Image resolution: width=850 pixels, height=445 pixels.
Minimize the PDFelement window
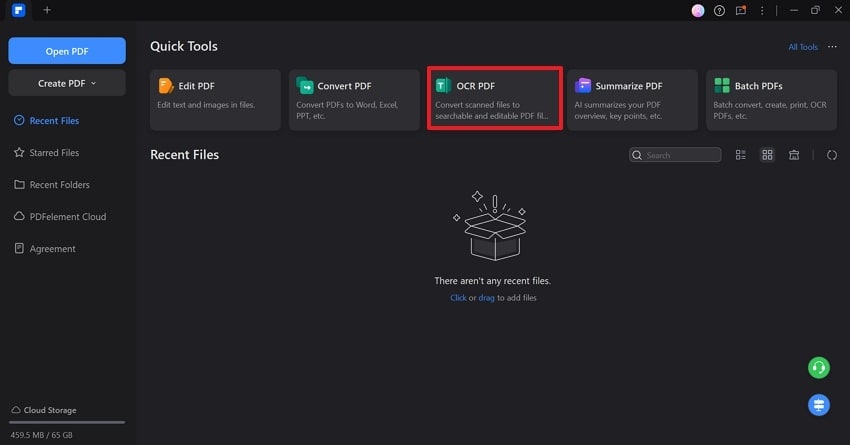click(794, 10)
